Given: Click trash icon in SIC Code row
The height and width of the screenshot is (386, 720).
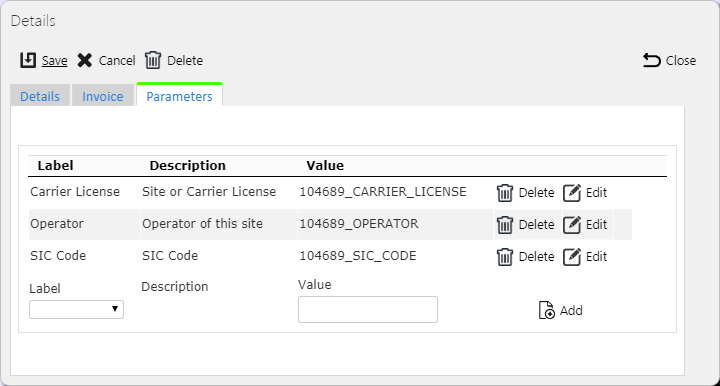Looking at the screenshot, I should (505, 257).
